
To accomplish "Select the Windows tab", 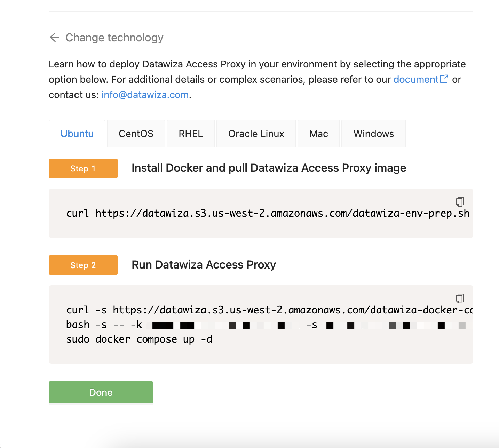I will pos(374,134).
